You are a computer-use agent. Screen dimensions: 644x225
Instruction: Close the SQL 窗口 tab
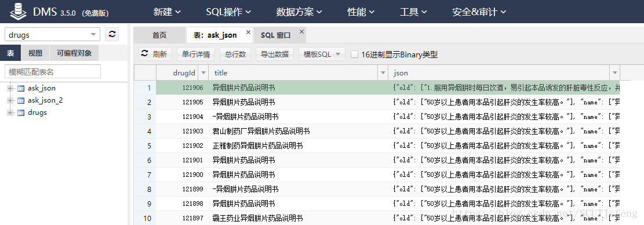coord(301,32)
